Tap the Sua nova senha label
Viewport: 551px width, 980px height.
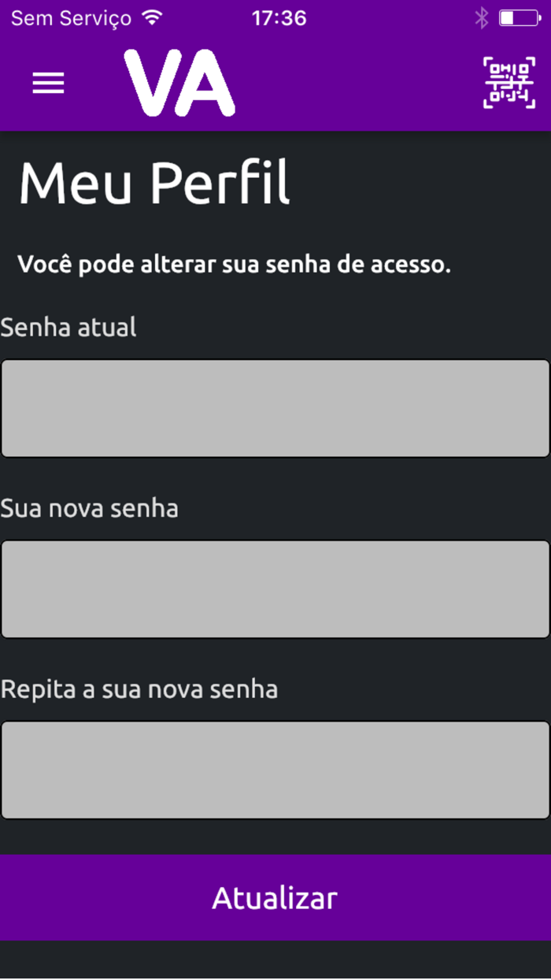89,508
